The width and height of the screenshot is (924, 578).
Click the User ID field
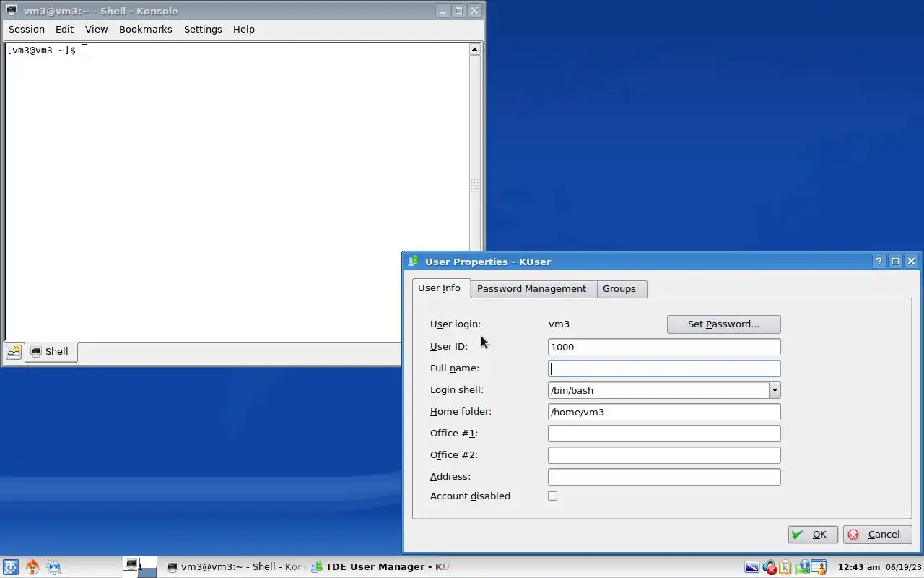point(664,347)
